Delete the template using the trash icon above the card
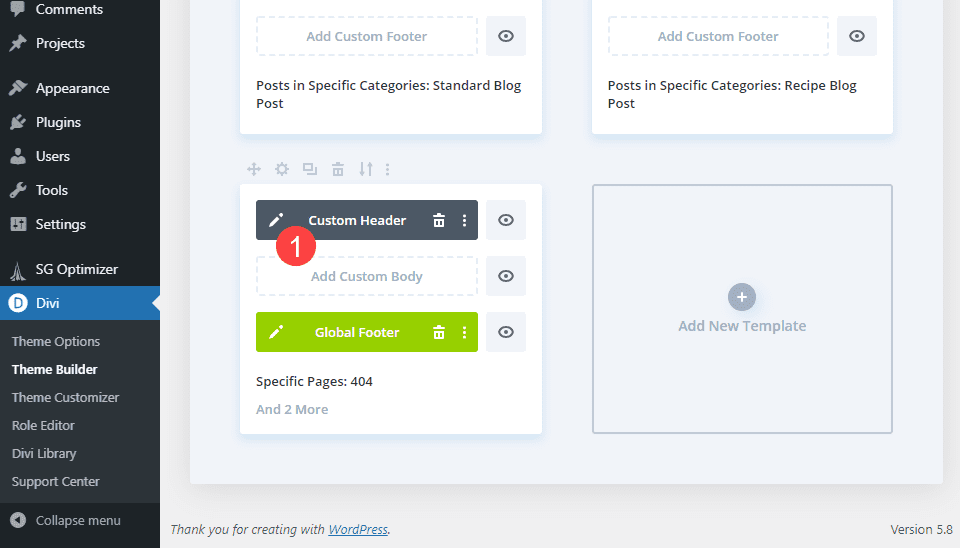The width and height of the screenshot is (960, 548). point(338,169)
